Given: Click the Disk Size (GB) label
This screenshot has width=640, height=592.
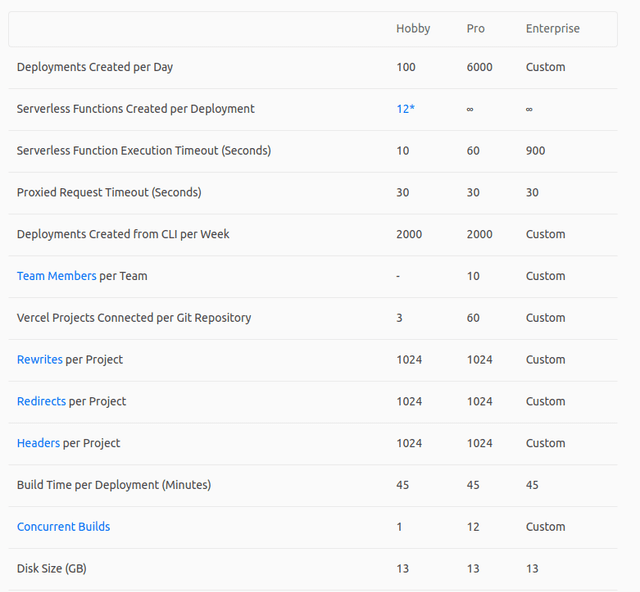Looking at the screenshot, I should pyautogui.click(x=51, y=568).
